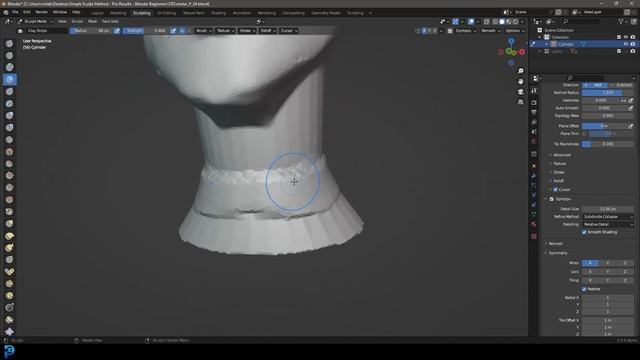Image resolution: width=640 pixels, height=360 pixels.
Task: Open the Stroke popover in header
Action: (247, 31)
